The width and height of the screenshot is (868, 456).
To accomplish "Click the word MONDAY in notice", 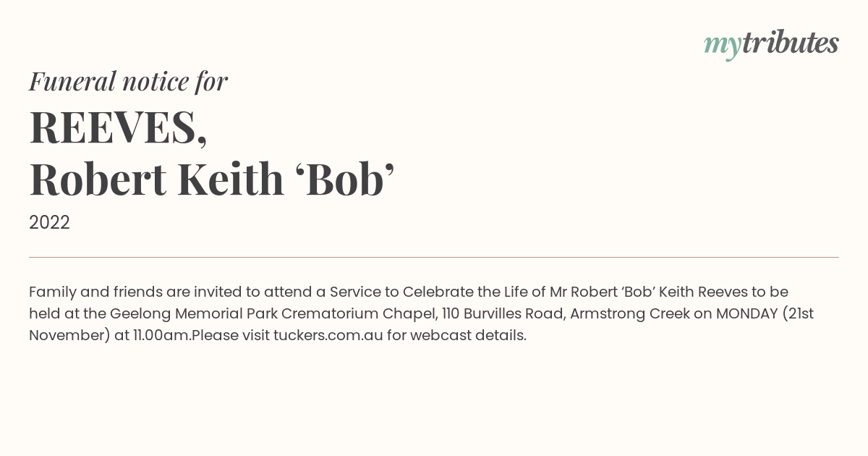I will [x=746, y=314].
